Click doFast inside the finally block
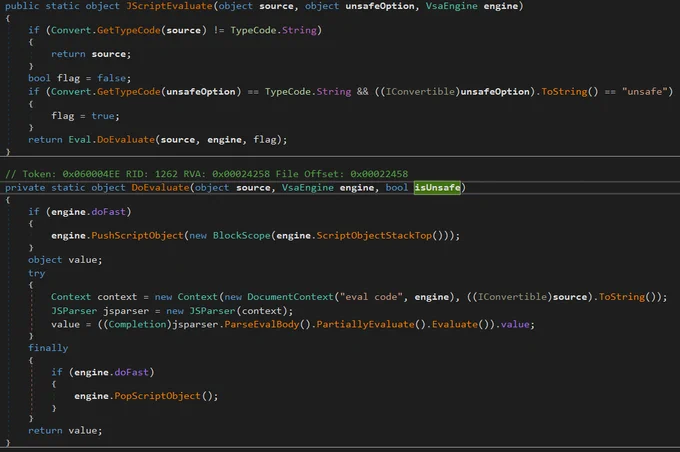This screenshot has height=452, width=680. (x=131, y=373)
